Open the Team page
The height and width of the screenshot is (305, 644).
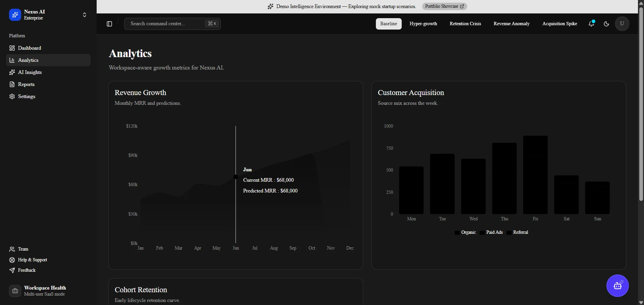click(x=48, y=249)
